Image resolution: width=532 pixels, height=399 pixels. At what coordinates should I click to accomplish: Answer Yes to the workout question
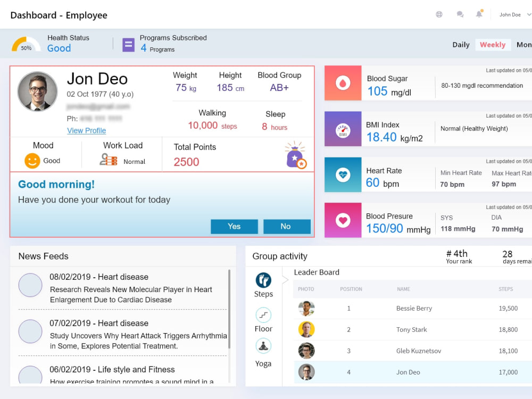pos(234,226)
